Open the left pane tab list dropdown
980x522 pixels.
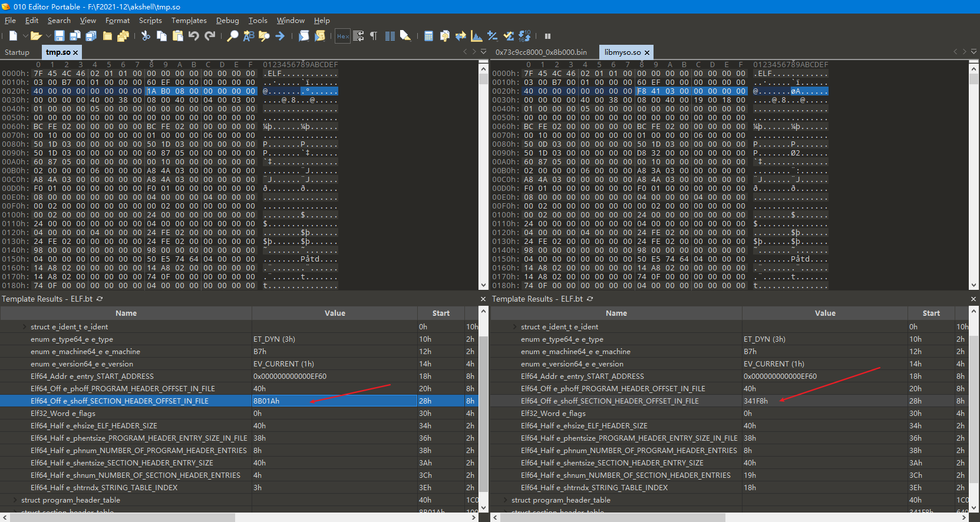pyautogui.click(x=484, y=52)
